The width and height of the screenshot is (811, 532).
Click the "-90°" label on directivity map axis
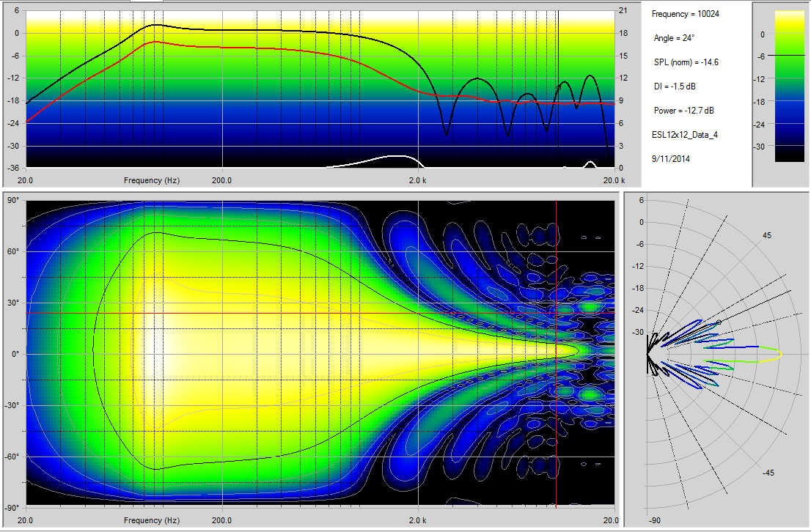click(12, 508)
